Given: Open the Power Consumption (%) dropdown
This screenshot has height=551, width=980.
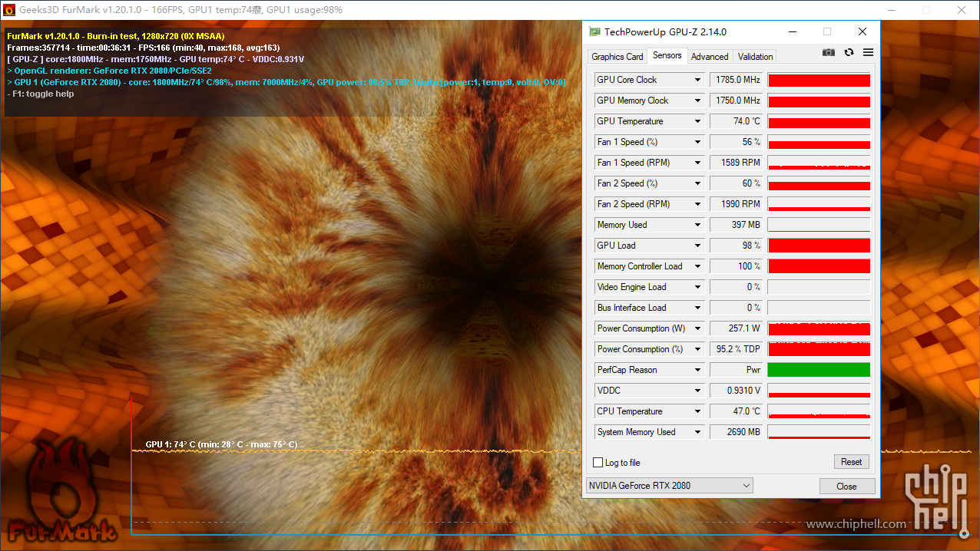Looking at the screenshot, I should (697, 349).
